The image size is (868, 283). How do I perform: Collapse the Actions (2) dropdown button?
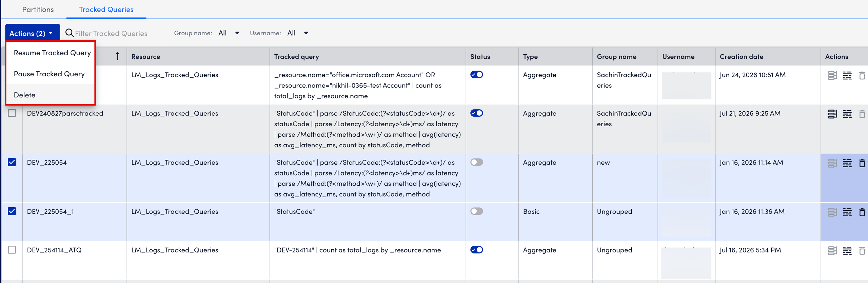tap(33, 33)
